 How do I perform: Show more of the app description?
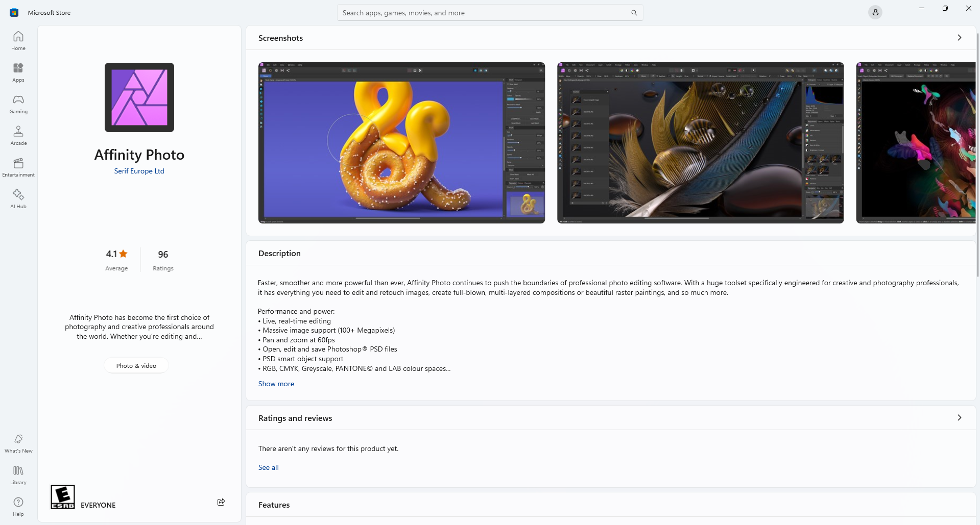point(276,384)
